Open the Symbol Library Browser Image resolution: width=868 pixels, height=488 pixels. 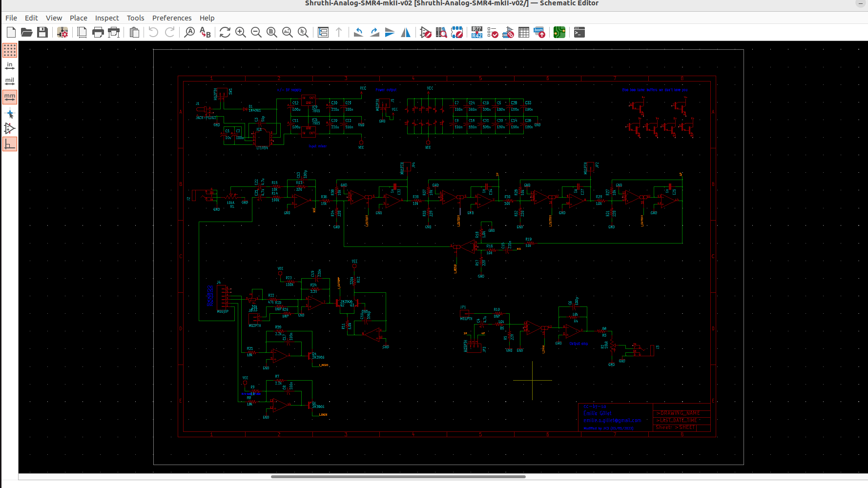coord(441,32)
